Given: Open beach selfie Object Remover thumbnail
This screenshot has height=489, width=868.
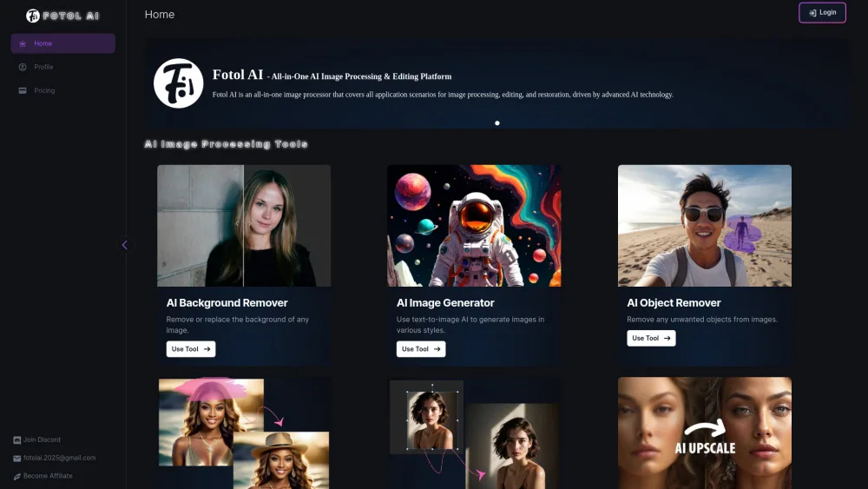Looking at the screenshot, I should click(705, 226).
